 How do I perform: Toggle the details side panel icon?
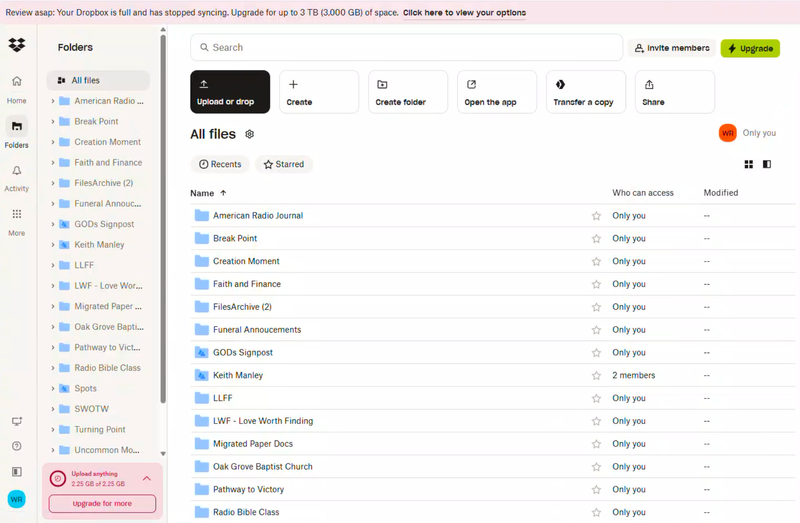point(767,164)
